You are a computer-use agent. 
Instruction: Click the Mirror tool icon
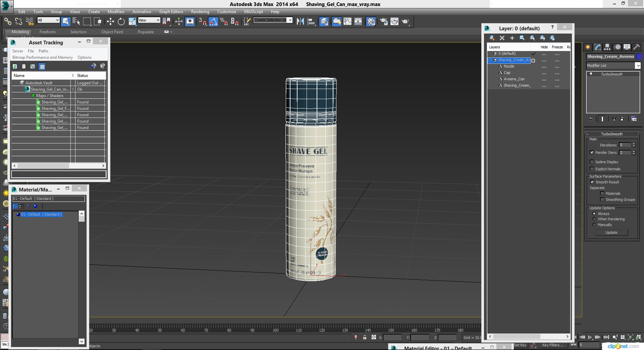pyautogui.click(x=300, y=21)
